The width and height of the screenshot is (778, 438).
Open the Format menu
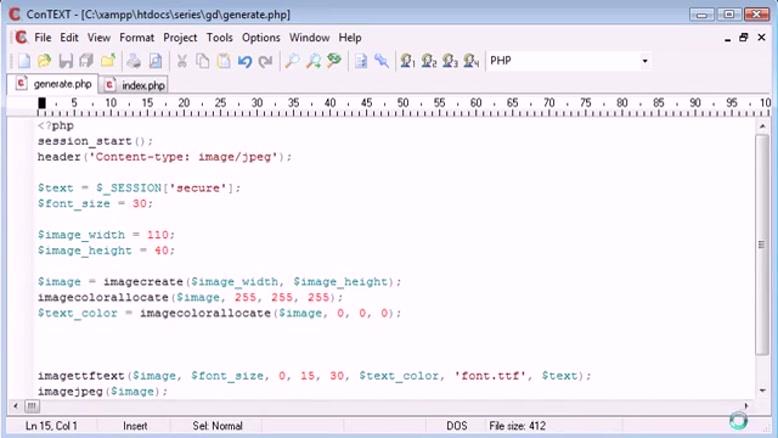136,38
